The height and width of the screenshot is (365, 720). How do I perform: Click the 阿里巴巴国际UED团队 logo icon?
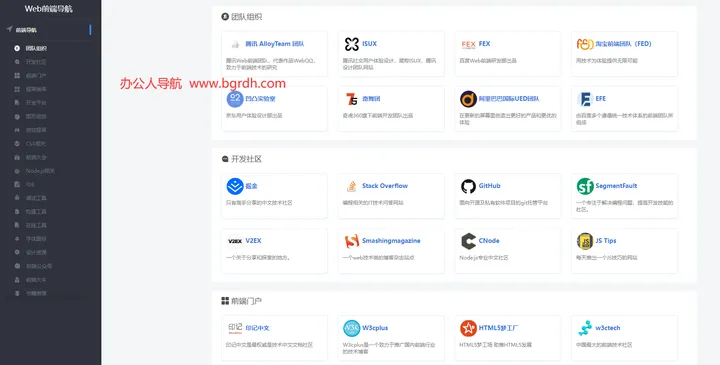468,99
